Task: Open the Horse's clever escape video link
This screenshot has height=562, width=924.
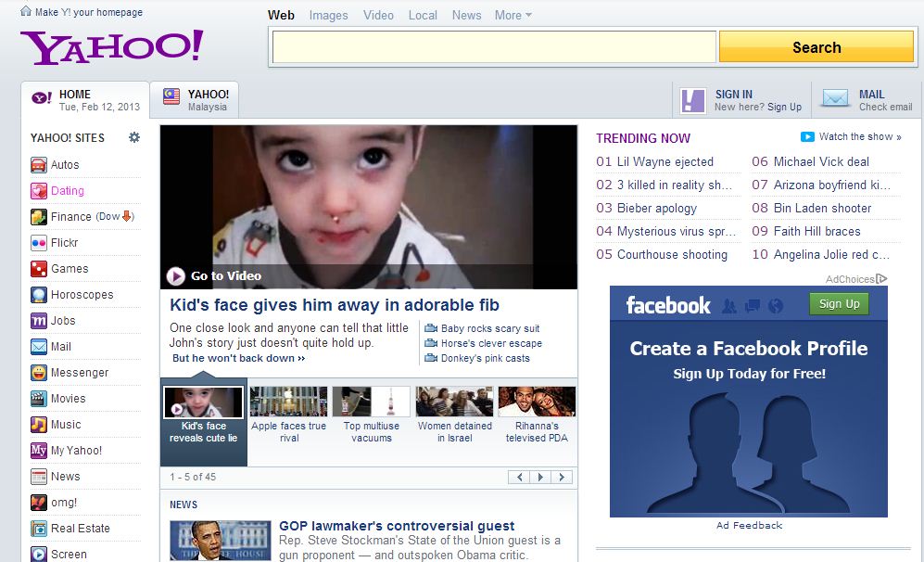Action: click(x=491, y=343)
